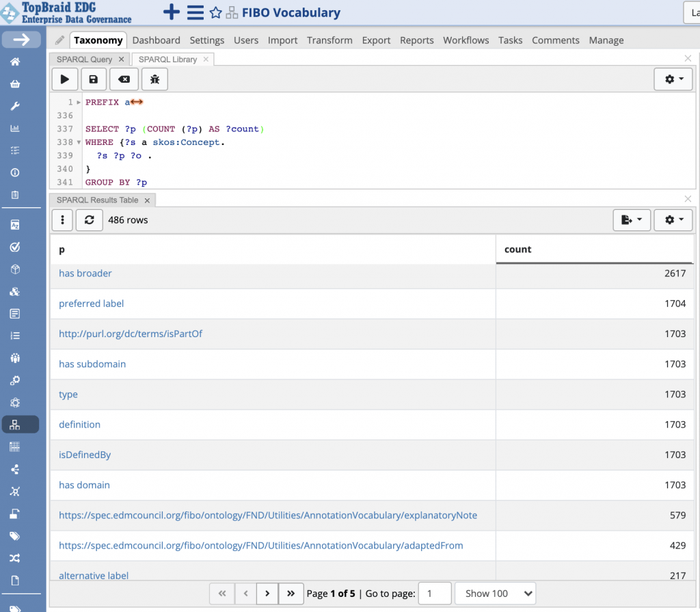Open the checklist icon in sidebar
The width and height of the screenshot is (700, 612).
tap(15, 150)
